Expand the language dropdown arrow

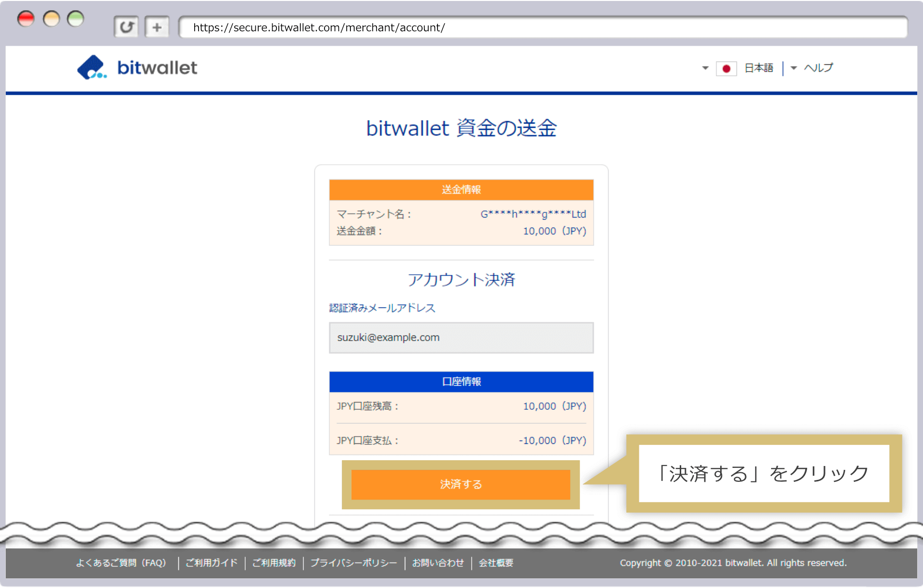(x=705, y=68)
